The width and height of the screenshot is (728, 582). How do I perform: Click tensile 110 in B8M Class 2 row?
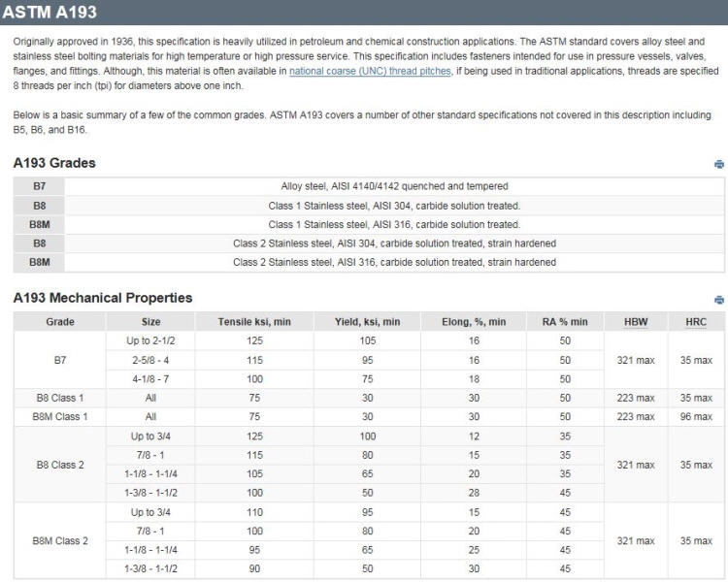click(254, 512)
